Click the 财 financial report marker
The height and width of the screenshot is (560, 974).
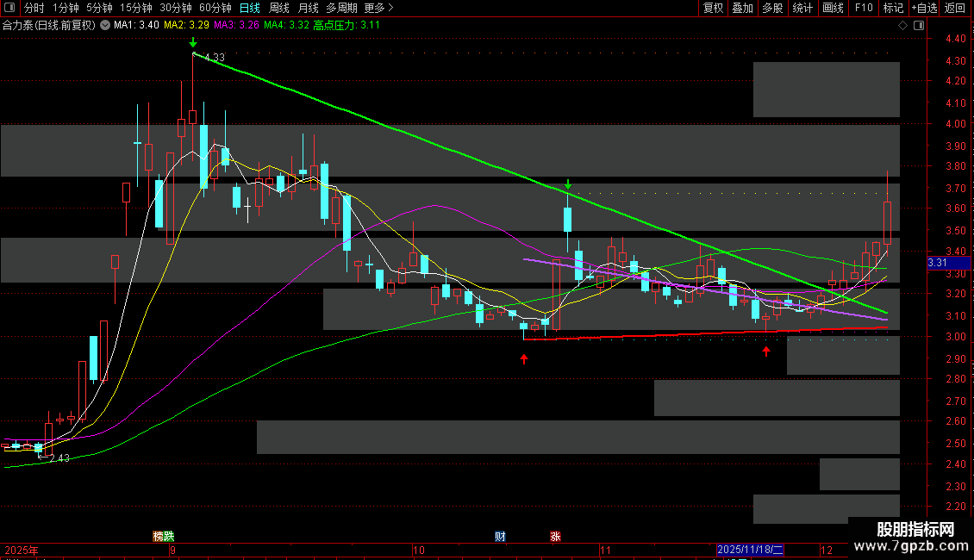click(500, 536)
